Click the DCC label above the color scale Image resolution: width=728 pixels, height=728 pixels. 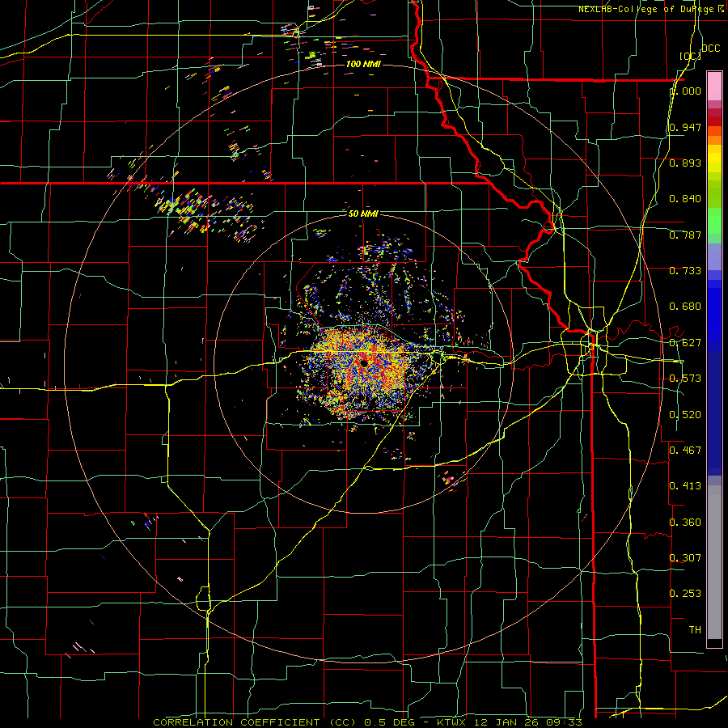coord(711,49)
